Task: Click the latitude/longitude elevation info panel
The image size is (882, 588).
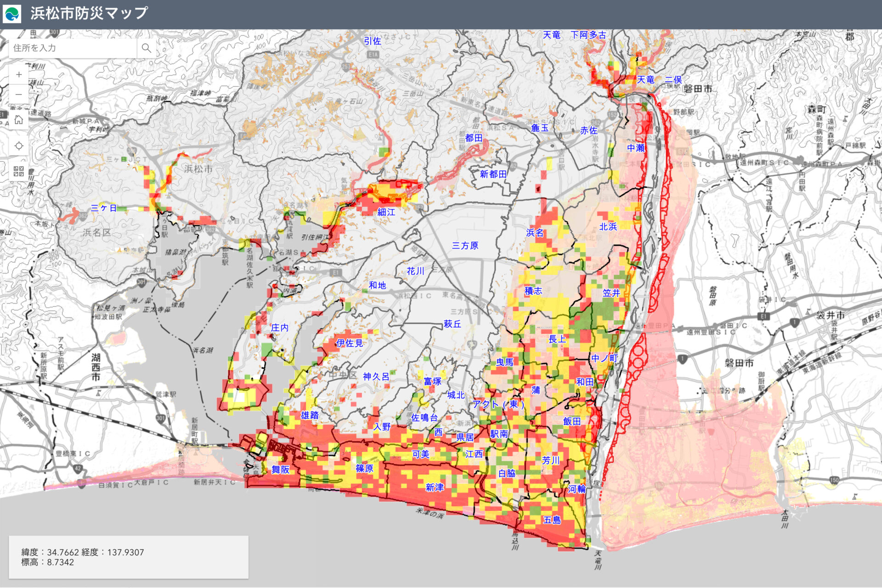Action: point(128,557)
